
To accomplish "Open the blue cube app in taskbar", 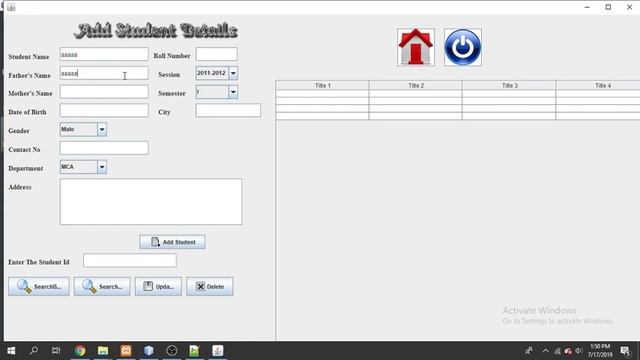I will tap(149, 351).
